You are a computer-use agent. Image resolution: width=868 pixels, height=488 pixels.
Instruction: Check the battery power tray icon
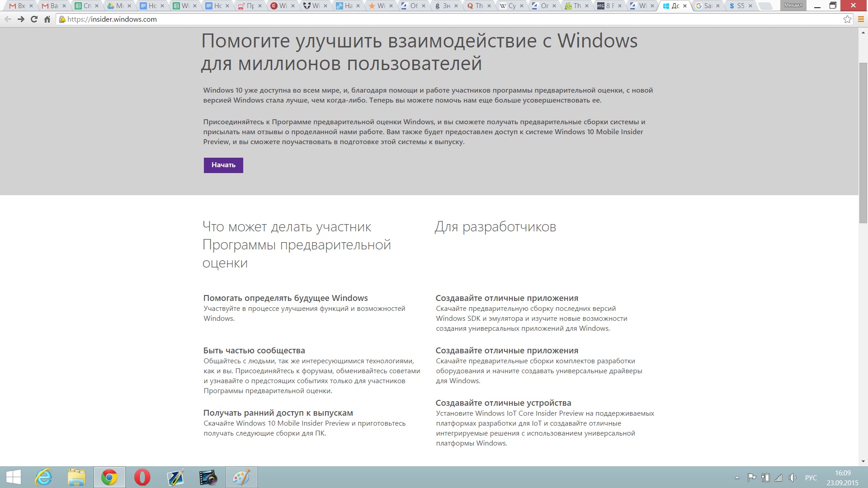click(765, 478)
